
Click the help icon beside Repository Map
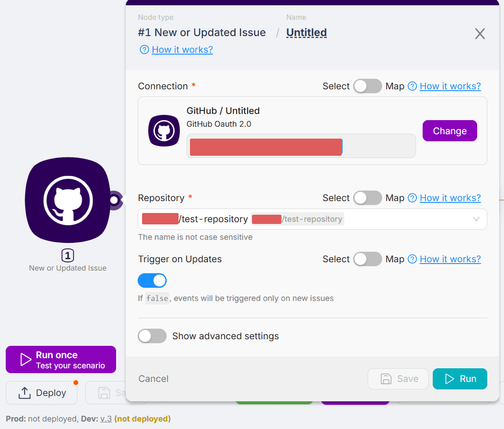click(x=412, y=198)
